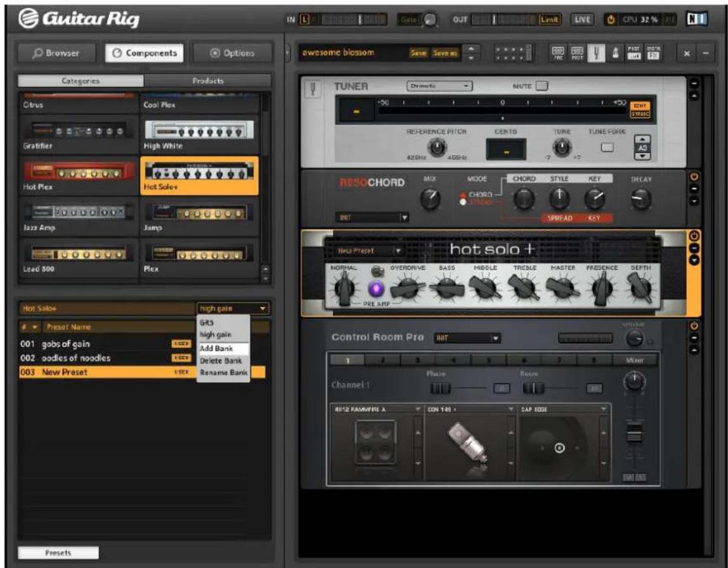
Task: Toggle Control Room Pro power button
Action: [694, 326]
